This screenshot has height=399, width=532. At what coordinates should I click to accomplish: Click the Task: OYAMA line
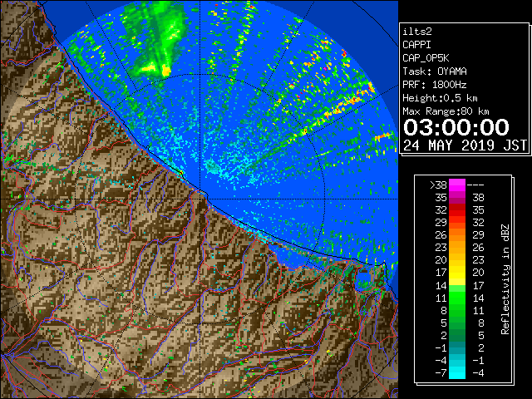point(435,71)
